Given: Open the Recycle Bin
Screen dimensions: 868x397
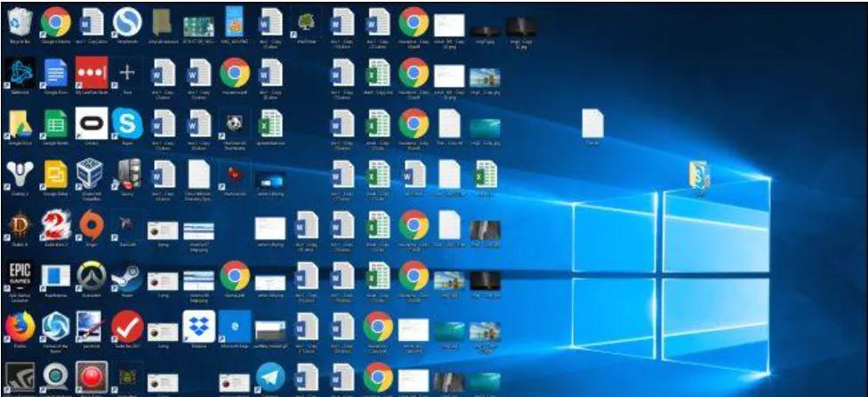Looking at the screenshot, I should pos(20,21).
